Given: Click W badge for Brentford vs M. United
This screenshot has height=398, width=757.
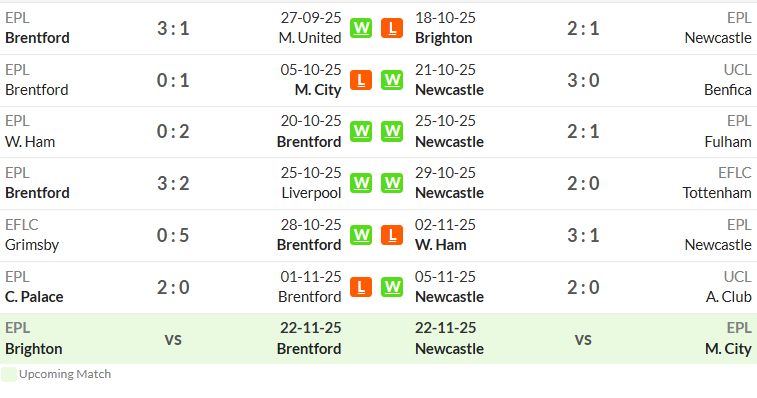Looking at the screenshot, I should pos(361,28).
